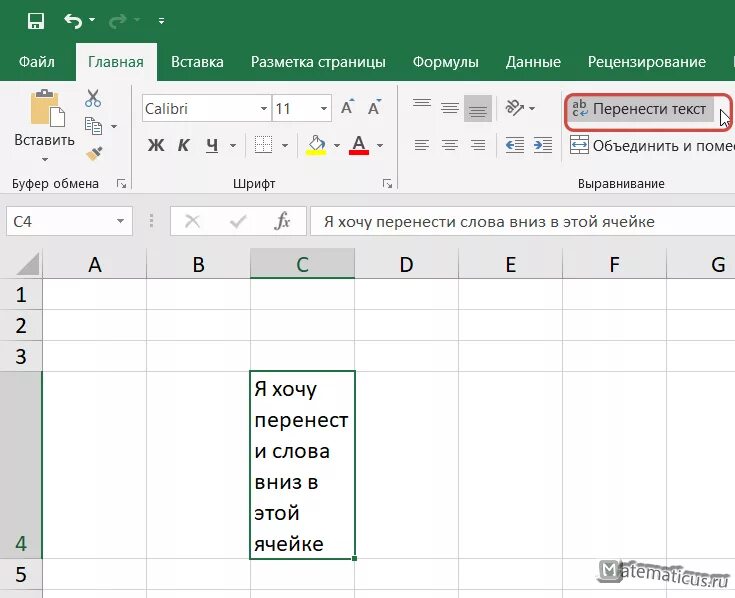Click the Increase font size icon
The width and height of the screenshot is (735, 598).
point(347,107)
